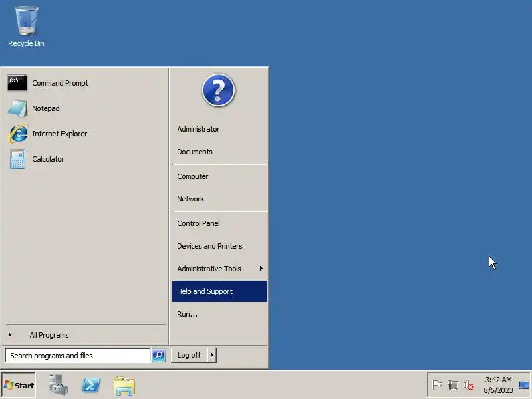
Task: Open Server Manager from taskbar
Action: (58, 385)
